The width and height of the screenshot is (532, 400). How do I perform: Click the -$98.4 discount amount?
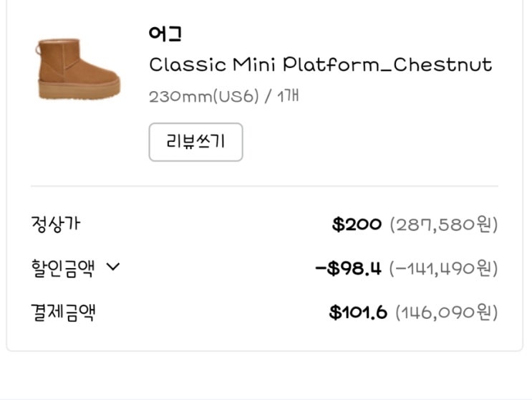348,269
